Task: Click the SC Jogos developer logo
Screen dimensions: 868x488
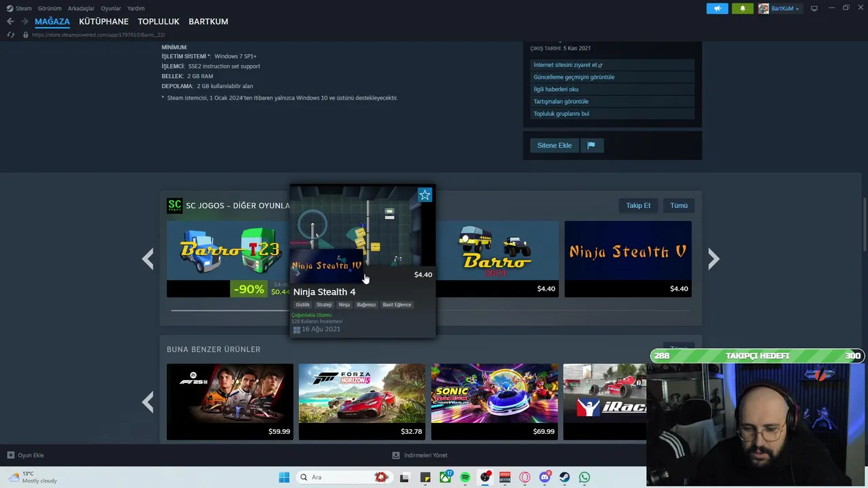Action: pyautogui.click(x=175, y=205)
